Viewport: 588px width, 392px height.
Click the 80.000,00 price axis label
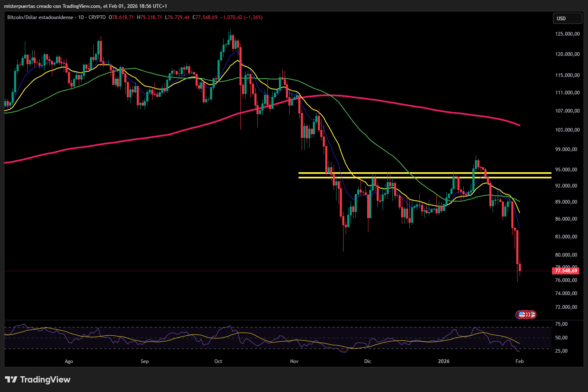[566, 255]
